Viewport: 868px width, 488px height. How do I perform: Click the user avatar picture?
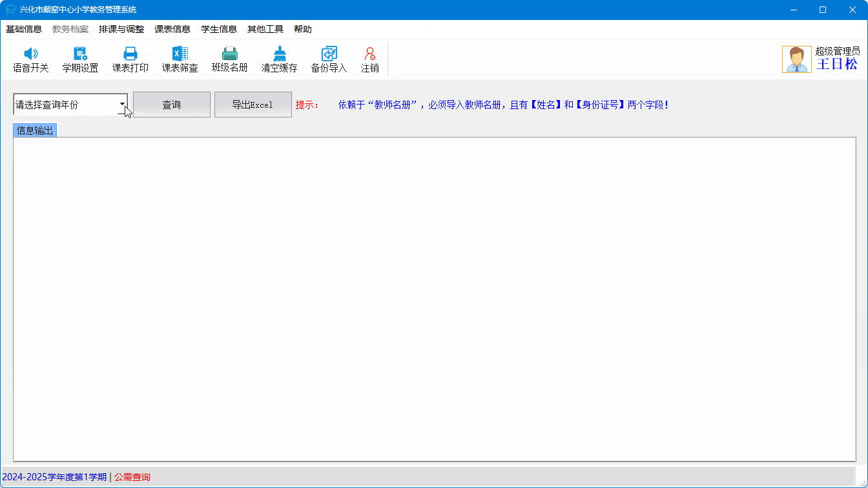coord(796,59)
